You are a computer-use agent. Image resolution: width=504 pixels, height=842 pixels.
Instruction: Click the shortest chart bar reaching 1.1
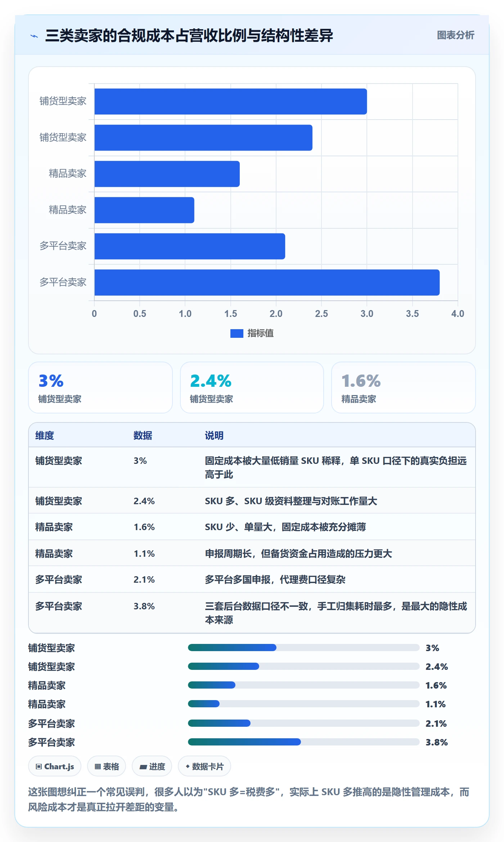pyautogui.click(x=144, y=210)
